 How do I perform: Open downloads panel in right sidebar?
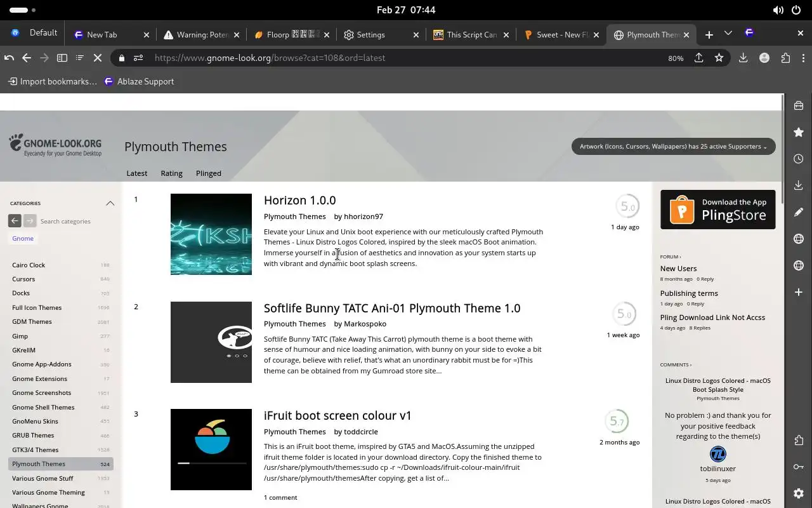(799, 185)
